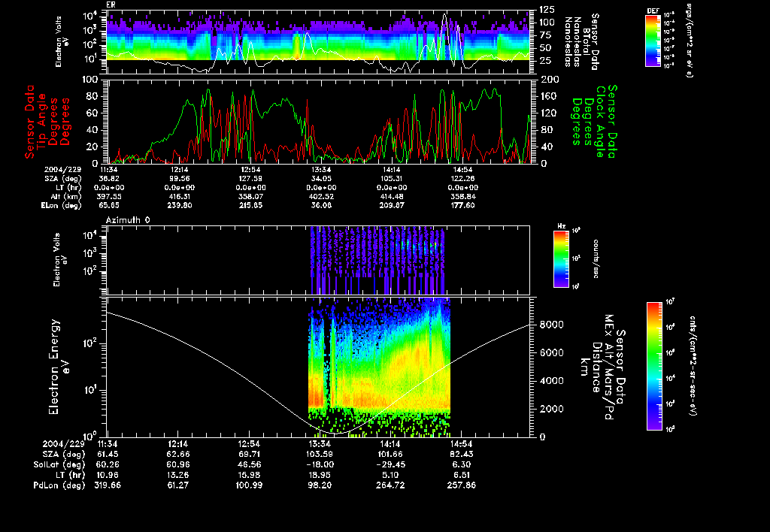770x532 pixels.
Task: Click the ELon value 239.80
Action: click(180, 206)
